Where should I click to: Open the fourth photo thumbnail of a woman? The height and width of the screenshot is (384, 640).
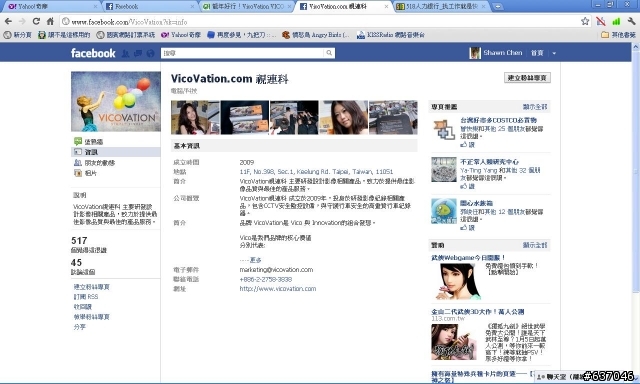(343, 118)
